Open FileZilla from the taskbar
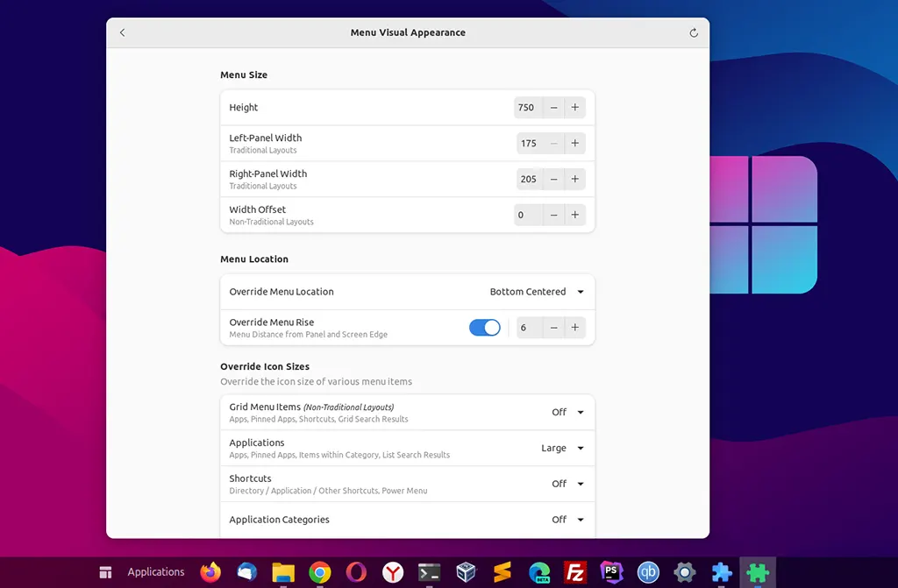 [x=575, y=572]
